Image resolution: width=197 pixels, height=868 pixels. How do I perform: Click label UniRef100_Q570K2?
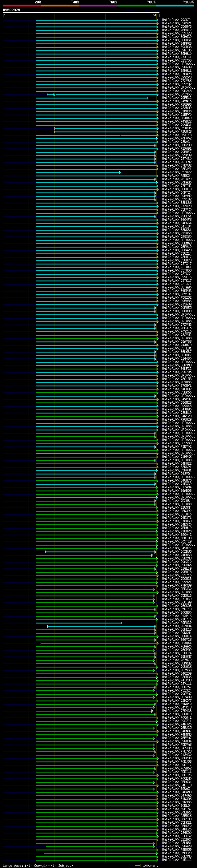coord(177,172)
